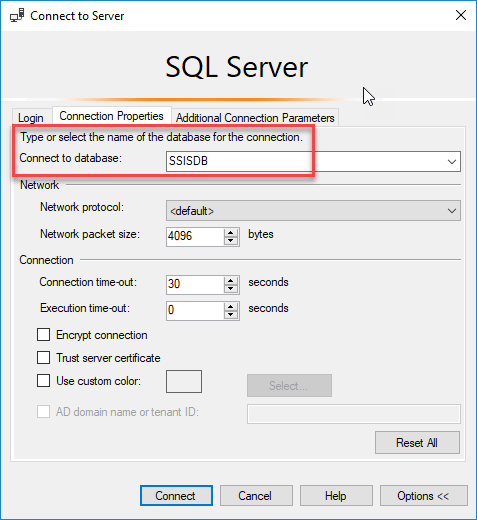
Task: Click the 'bytes' unit label
Action: 261,234
